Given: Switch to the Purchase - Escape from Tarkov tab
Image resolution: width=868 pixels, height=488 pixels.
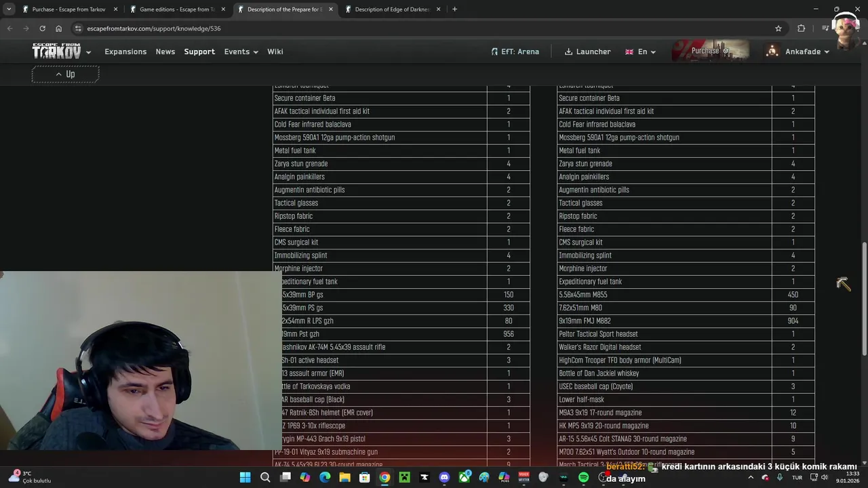Looking at the screenshot, I should click(68, 9).
